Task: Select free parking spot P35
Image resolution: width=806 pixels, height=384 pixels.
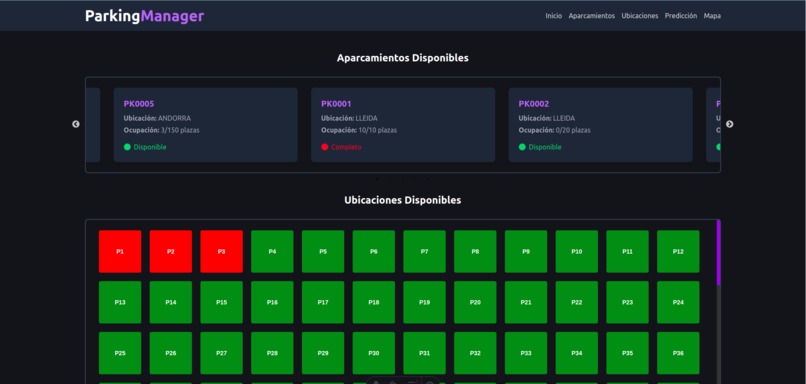Action: tap(628, 353)
